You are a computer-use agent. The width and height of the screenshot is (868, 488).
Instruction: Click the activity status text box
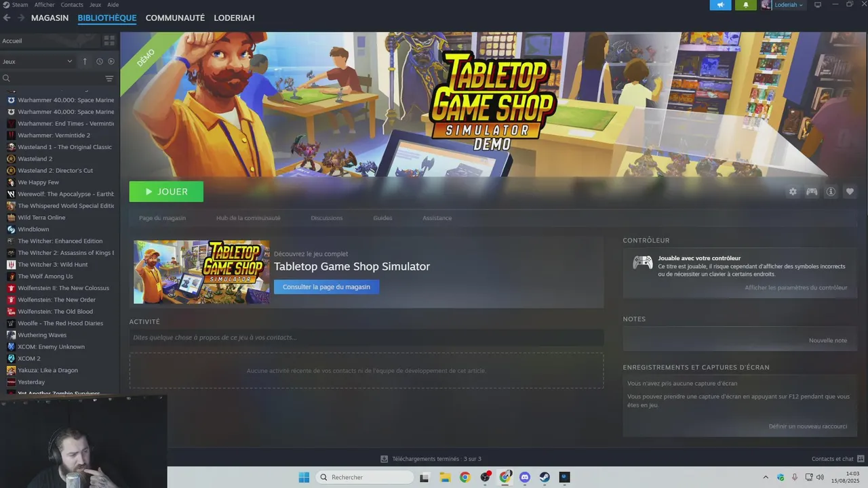366,338
